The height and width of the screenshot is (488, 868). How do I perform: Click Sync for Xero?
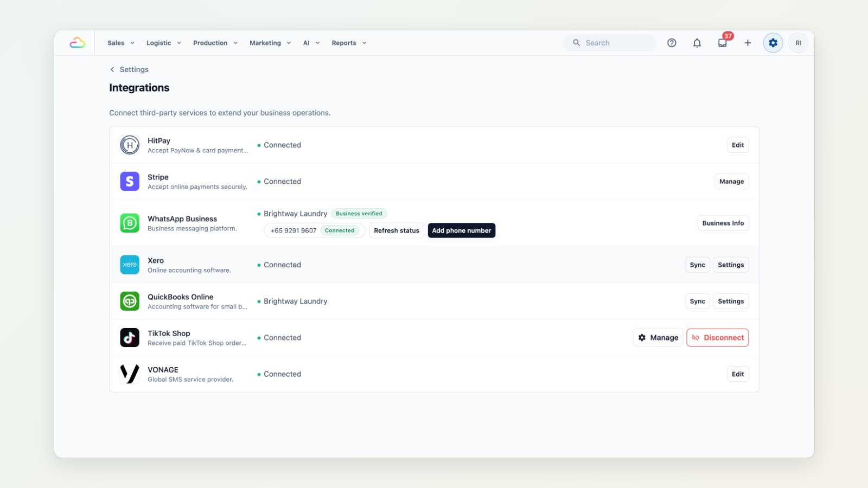[x=698, y=265]
